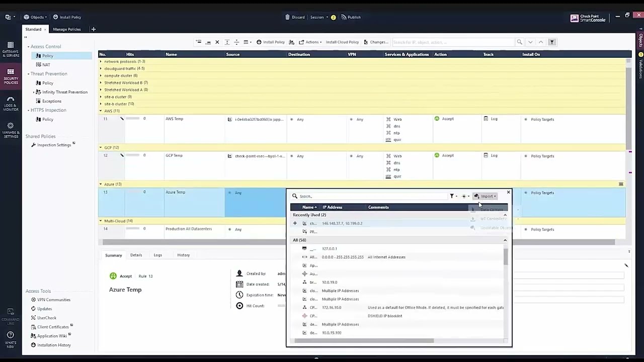This screenshot has height=362, width=644.
Task: Click the Changes... button
Action: point(376,42)
